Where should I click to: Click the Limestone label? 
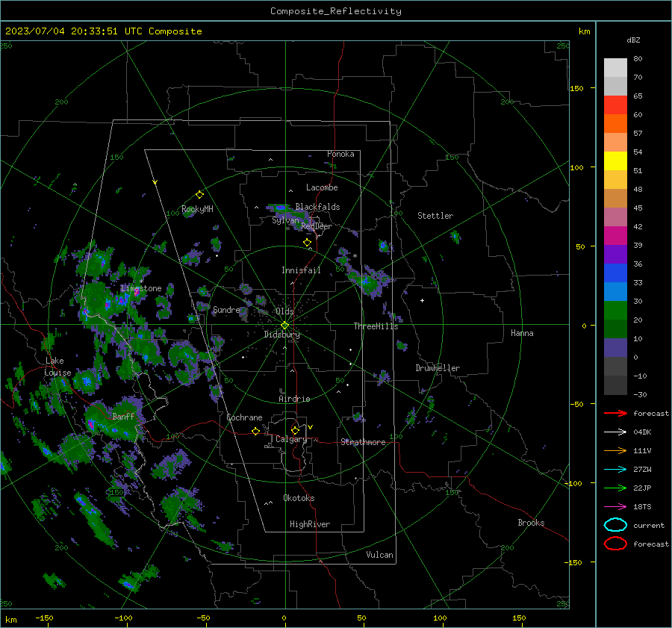tap(141, 288)
